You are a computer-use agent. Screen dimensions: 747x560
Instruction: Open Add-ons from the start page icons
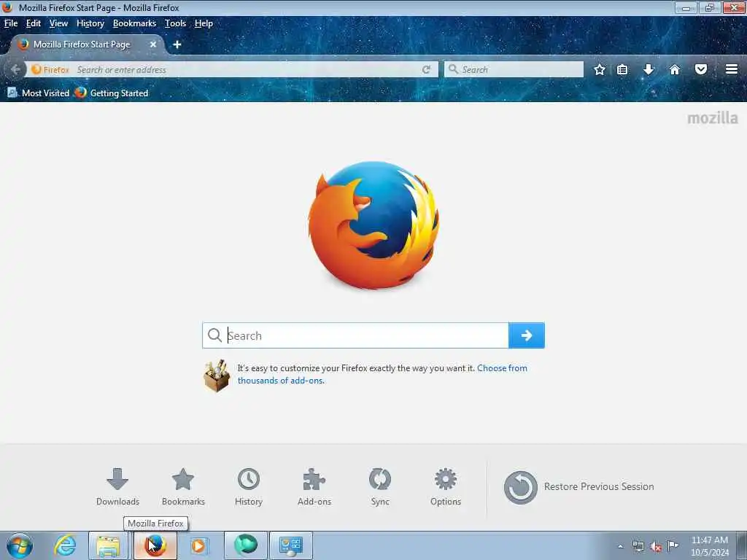click(314, 486)
